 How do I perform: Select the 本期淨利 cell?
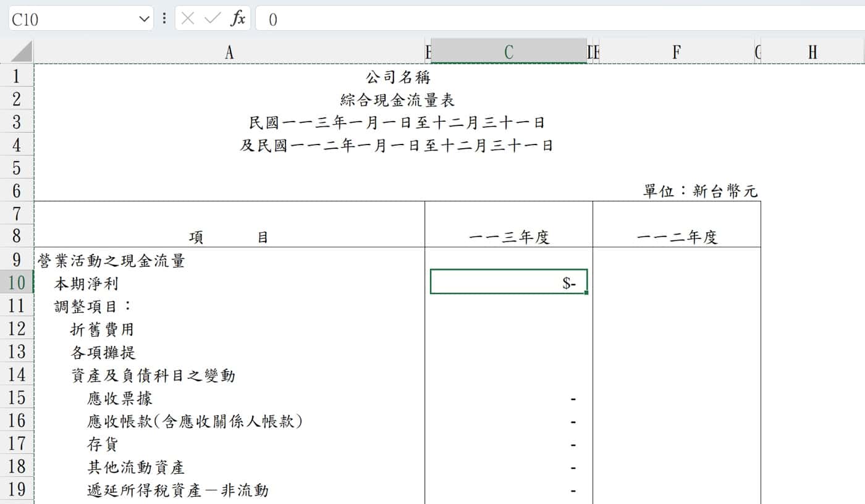(86, 283)
